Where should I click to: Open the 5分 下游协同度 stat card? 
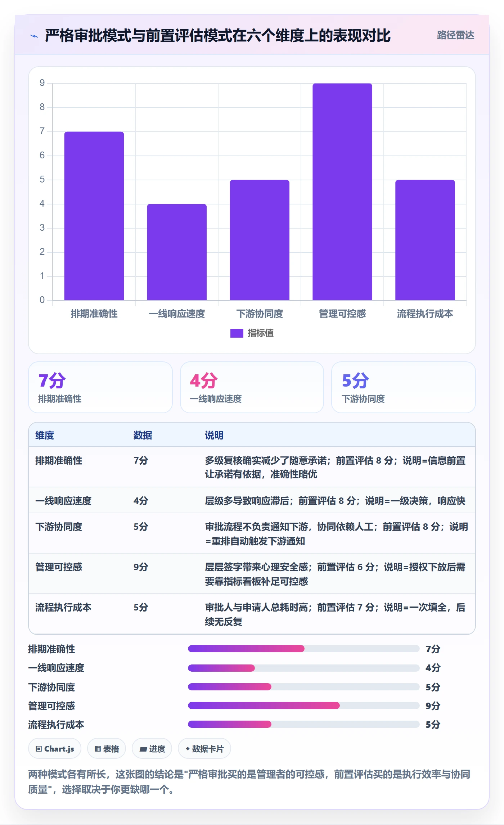(404, 387)
